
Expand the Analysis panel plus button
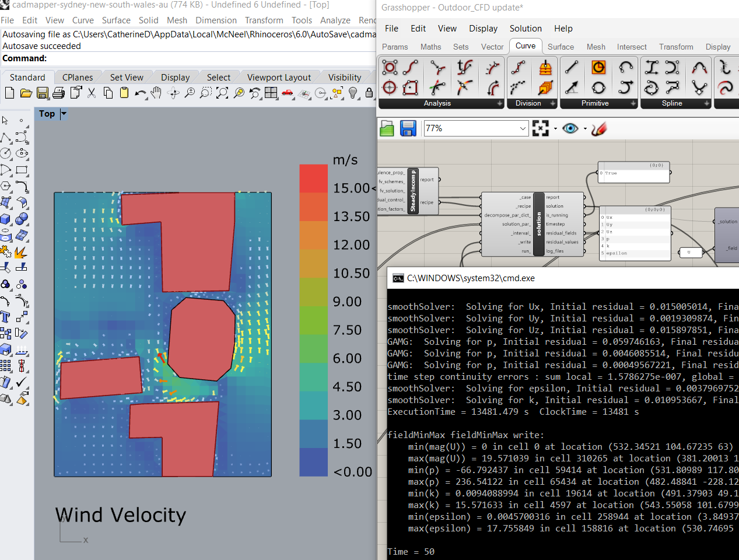pyautogui.click(x=499, y=103)
